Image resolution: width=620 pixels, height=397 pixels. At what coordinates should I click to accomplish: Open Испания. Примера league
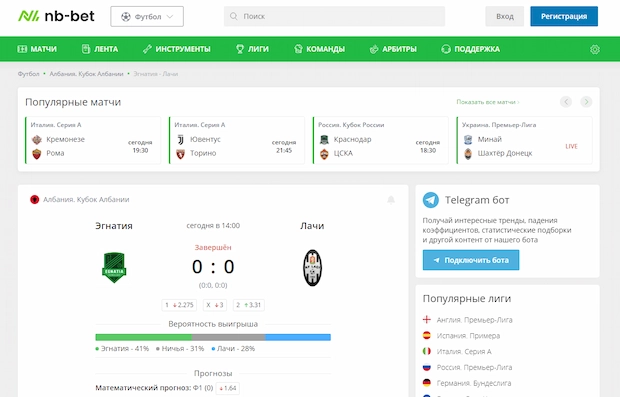pyautogui.click(x=468, y=336)
